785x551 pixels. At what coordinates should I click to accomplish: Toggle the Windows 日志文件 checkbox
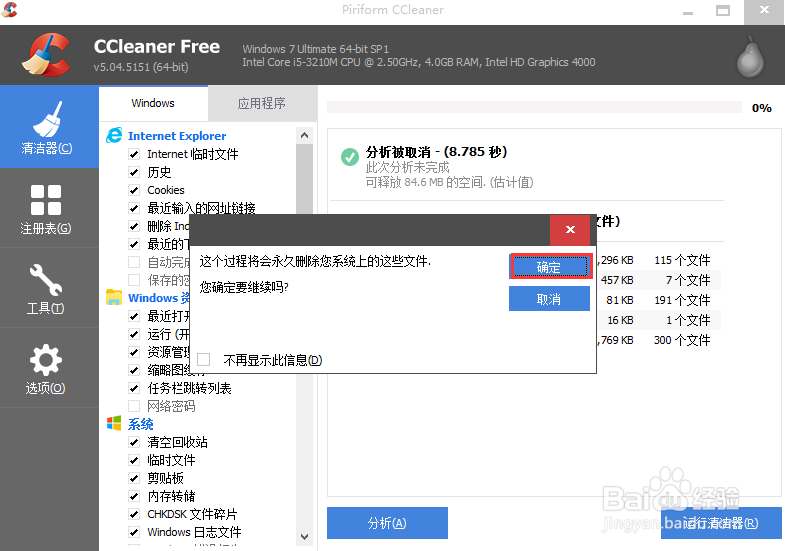(x=134, y=532)
